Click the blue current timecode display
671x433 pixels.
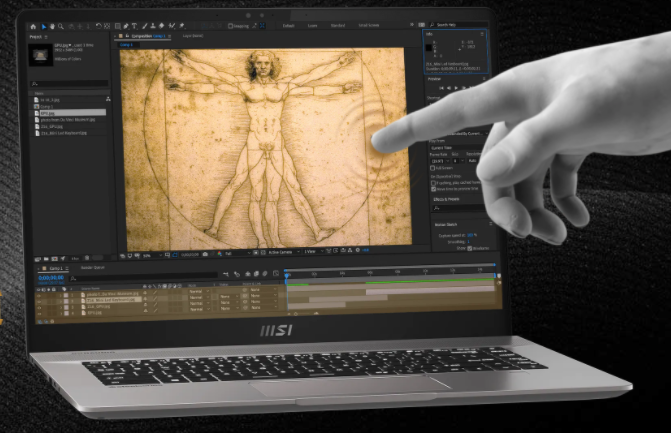pyautogui.click(x=51, y=278)
